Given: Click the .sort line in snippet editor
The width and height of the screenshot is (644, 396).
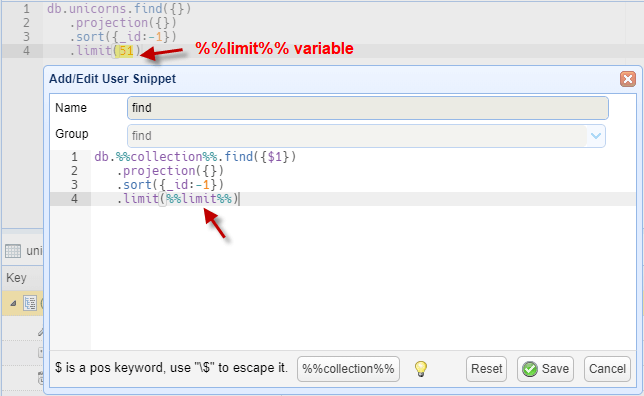Looking at the screenshot, I should (170, 185).
